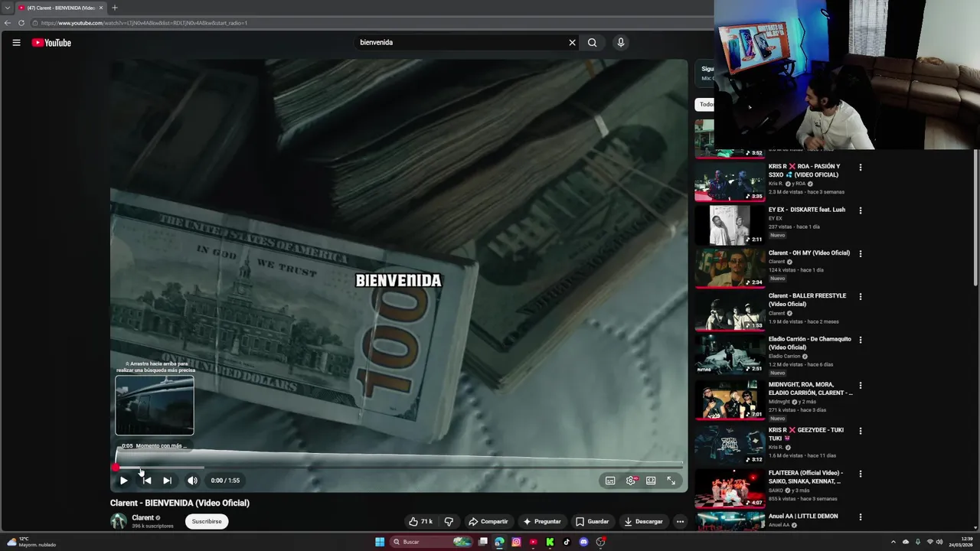Open options for EY EX DISKARTE
Screen dimensions: 980x551
tap(861, 210)
